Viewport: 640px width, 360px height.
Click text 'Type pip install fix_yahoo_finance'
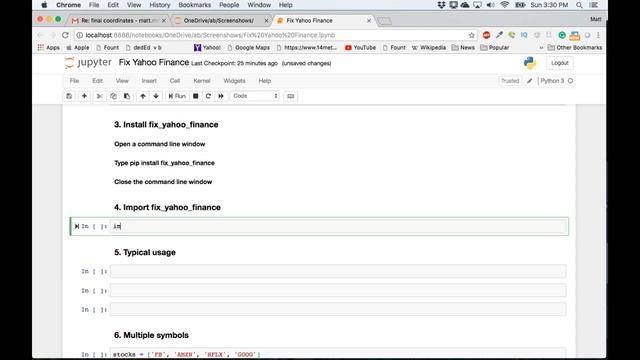pyautogui.click(x=164, y=163)
